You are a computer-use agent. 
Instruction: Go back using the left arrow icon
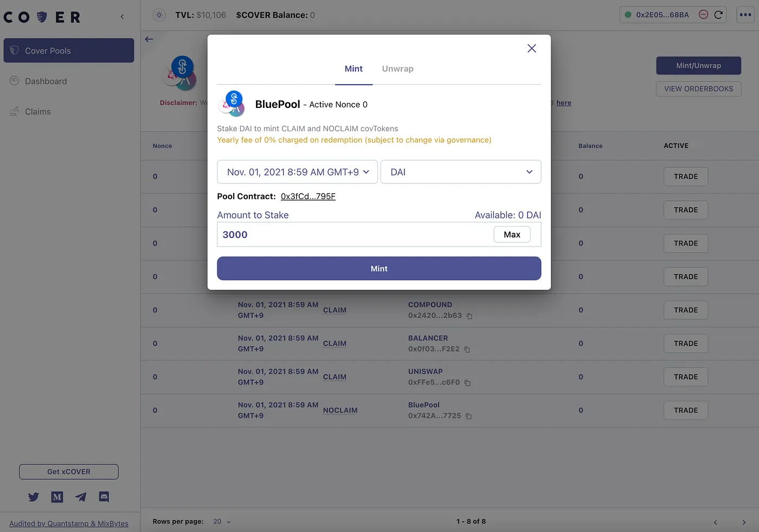click(149, 39)
